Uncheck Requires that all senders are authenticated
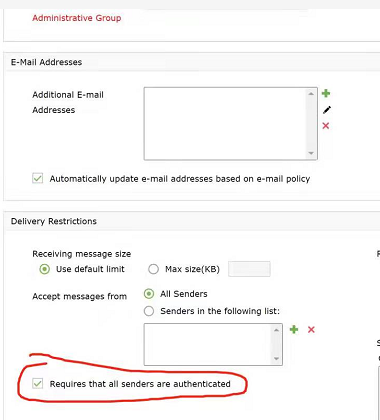The height and width of the screenshot is (420, 380). point(38,384)
